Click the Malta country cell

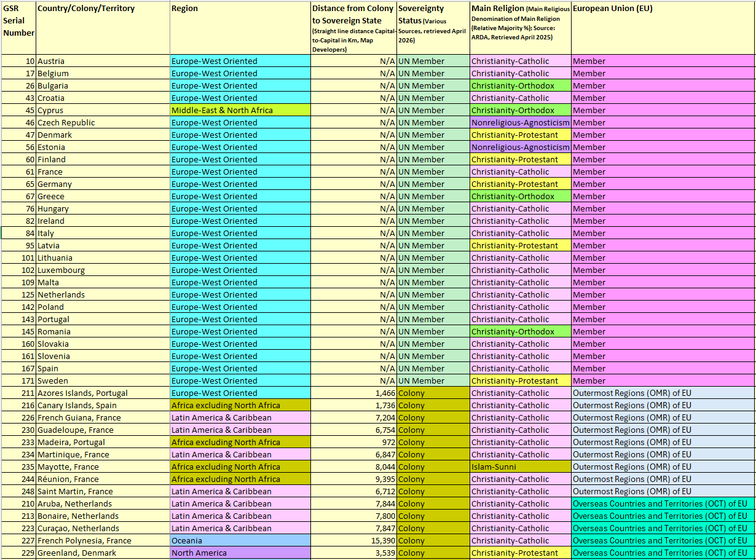click(x=103, y=282)
